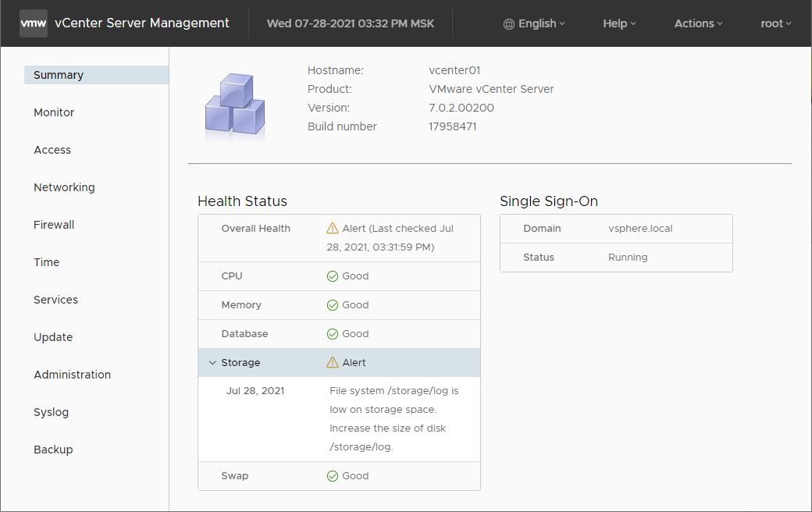812x512 pixels.
Task: Click the vmw logo icon
Action: tap(34, 23)
